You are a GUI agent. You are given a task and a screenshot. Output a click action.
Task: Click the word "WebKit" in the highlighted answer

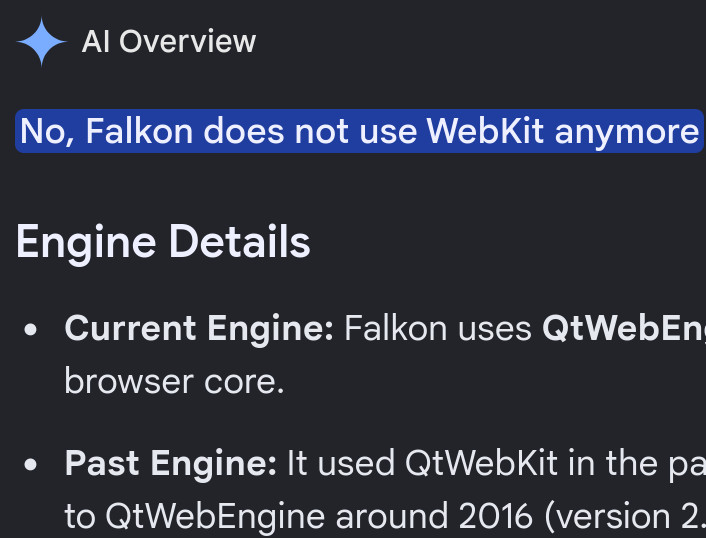(x=485, y=131)
